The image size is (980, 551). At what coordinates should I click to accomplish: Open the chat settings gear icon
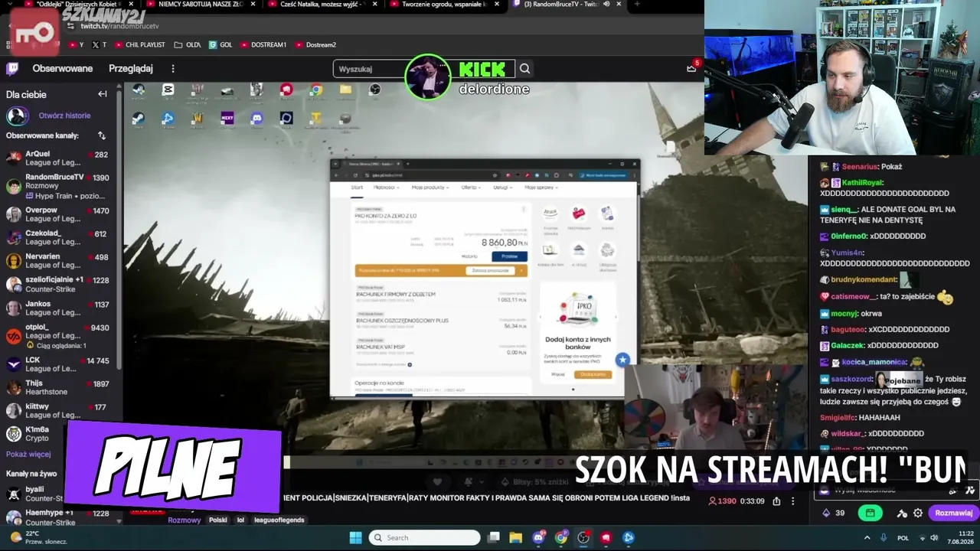point(918,513)
